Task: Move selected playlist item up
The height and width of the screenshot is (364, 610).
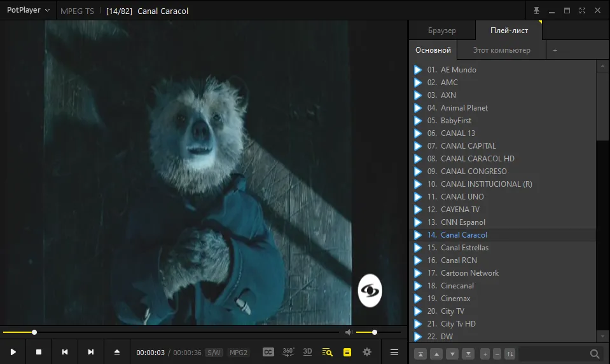Action: tap(436, 354)
